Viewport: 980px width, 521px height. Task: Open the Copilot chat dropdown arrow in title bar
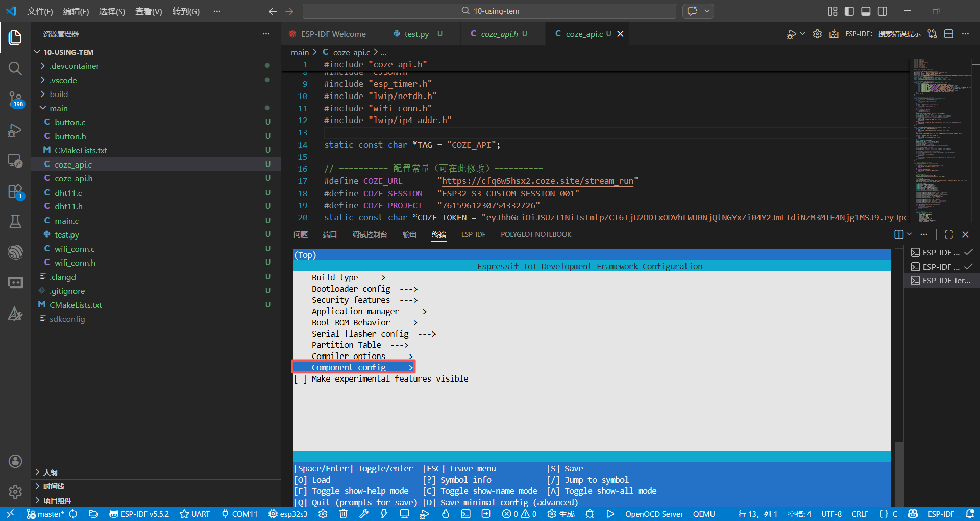coord(707,11)
